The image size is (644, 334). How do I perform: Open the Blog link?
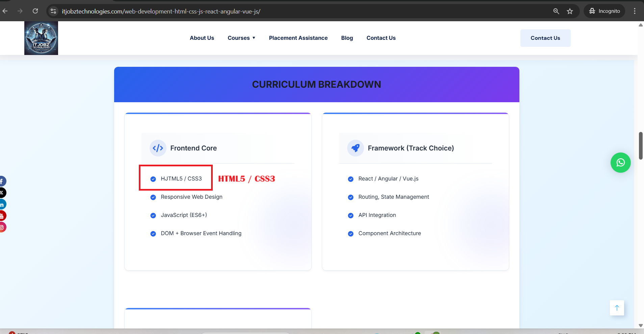(347, 38)
